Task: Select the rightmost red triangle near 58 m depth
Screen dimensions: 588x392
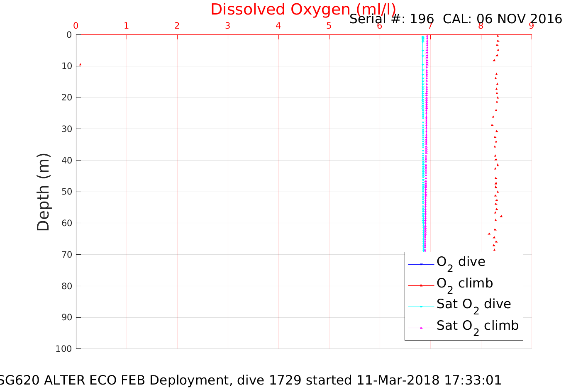Action: (x=501, y=216)
